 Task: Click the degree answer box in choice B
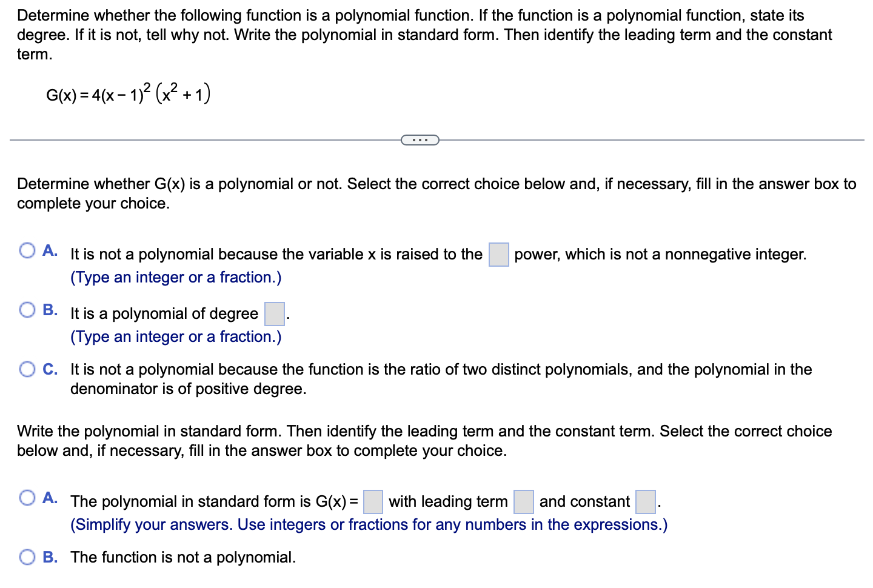click(273, 314)
